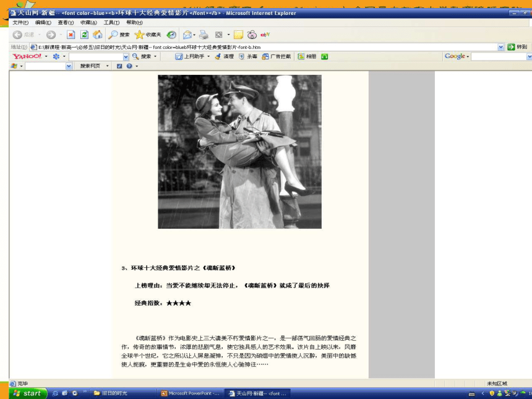Screen dimensions: 532x399
Task: Open the eBay toolbar icon
Action: point(265,35)
